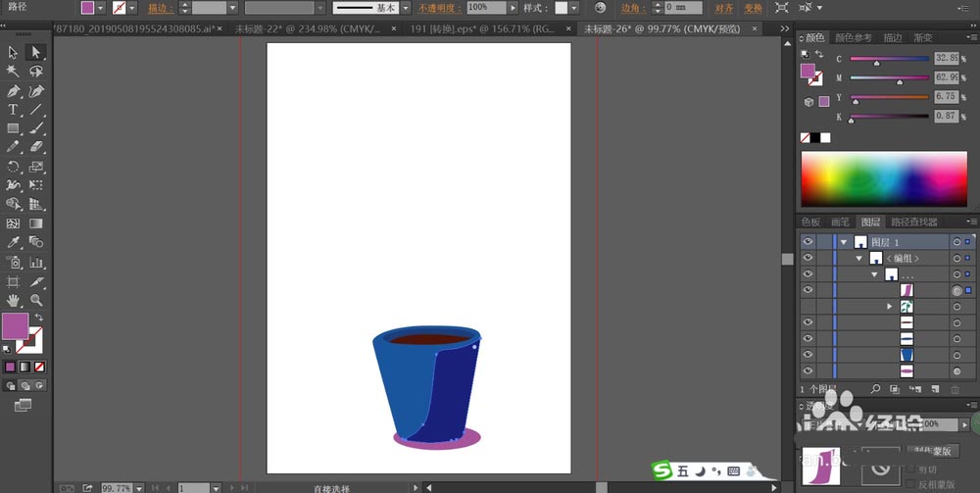This screenshot has width=980, height=493.
Task: Collapse the 图层 1 layer tree
Action: tap(844, 242)
